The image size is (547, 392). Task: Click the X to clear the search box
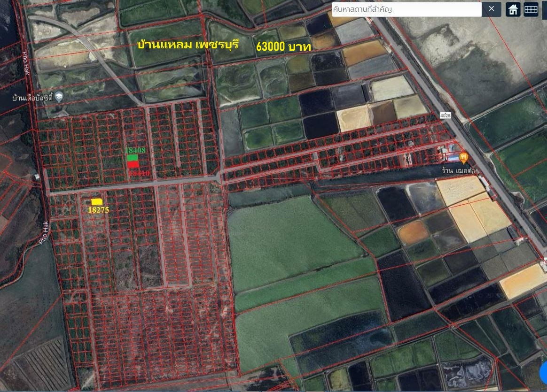click(492, 9)
